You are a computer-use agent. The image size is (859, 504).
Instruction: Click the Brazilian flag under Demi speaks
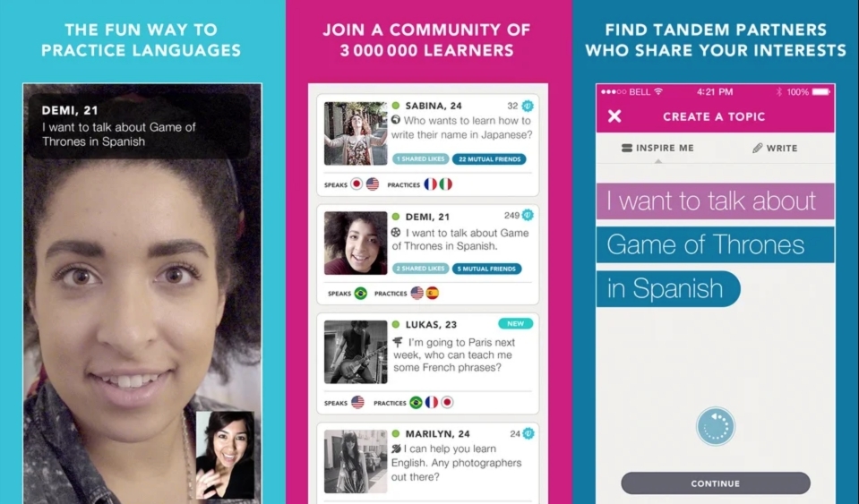tap(360, 294)
